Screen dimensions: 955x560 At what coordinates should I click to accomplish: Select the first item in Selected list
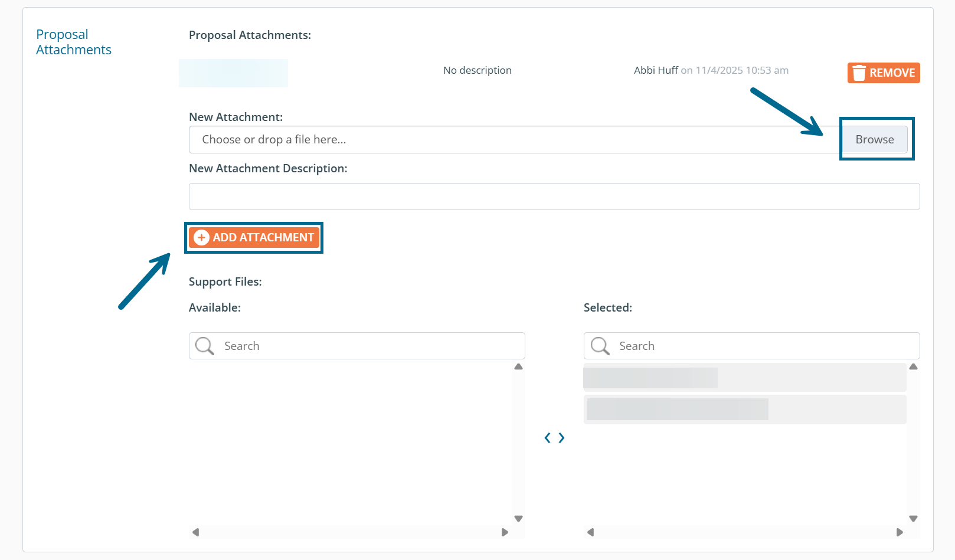tap(744, 378)
